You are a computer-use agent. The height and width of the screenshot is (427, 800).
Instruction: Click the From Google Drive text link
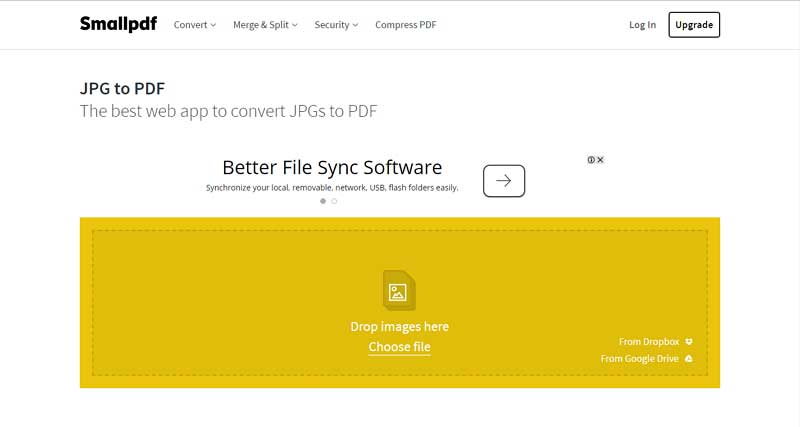(x=640, y=358)
